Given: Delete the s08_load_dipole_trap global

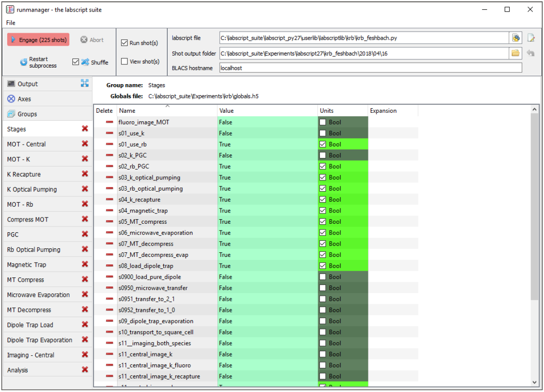Looking at the screenshot, I should pyautogui.click(x=109, y=266).
